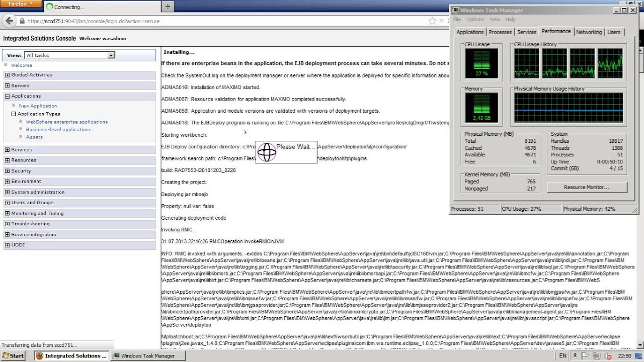This screenshot has height=362, width=644.
Task: Bookmark this page with the star
Action: 432,21
